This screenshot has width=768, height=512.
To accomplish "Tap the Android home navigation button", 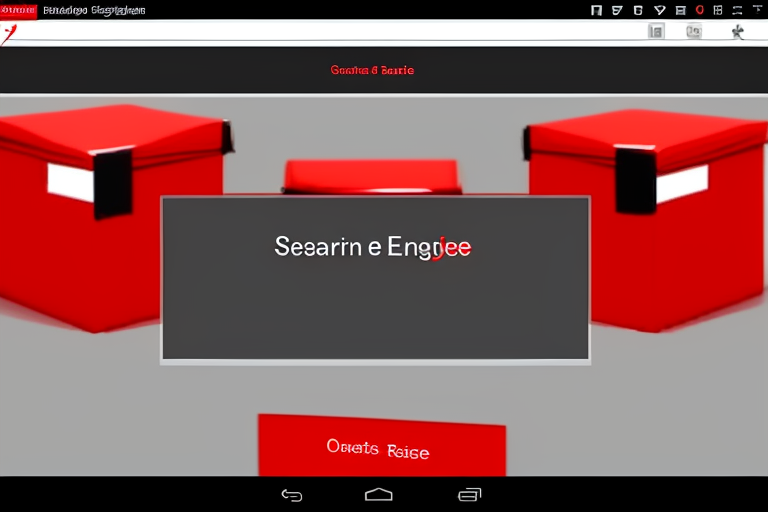I will [379, 494].
